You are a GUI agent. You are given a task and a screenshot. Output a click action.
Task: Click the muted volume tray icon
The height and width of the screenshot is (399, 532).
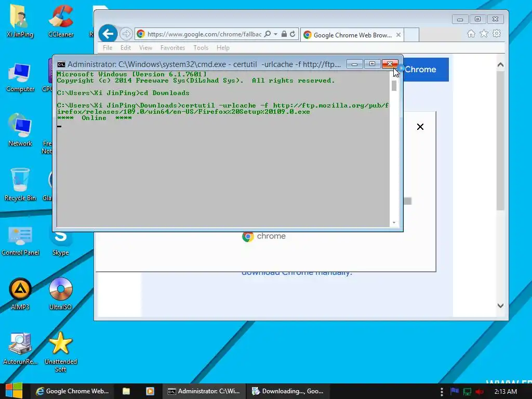tap(480, 392)
